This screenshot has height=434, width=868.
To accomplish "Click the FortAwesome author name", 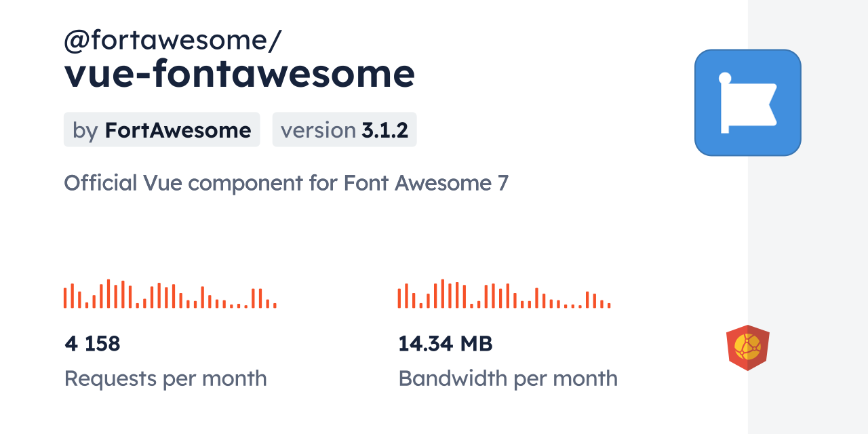I will [178, 130].
